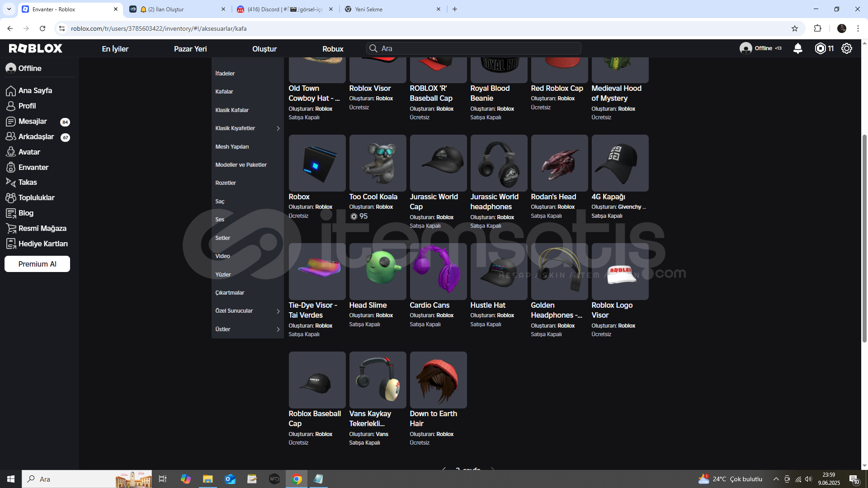
Task: Open Avatar from the sidebar
Action: 29,152
